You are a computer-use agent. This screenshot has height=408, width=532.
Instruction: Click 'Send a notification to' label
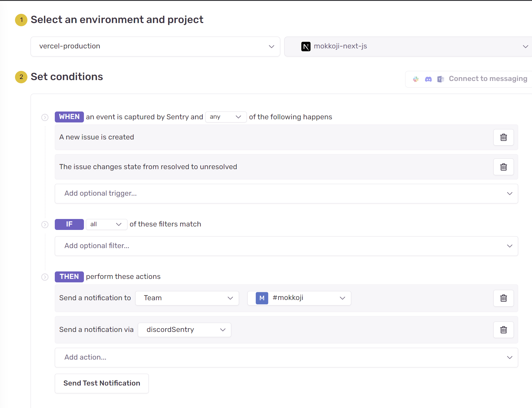click(95, 298)
